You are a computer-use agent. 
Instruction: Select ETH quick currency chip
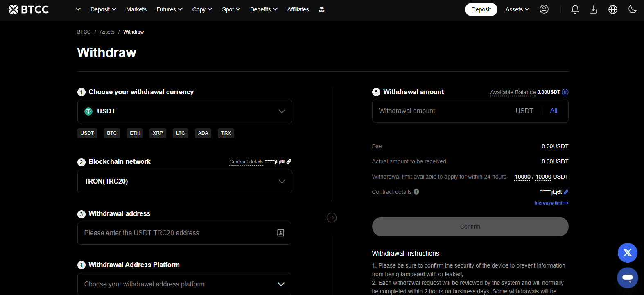tap(135, 133)
